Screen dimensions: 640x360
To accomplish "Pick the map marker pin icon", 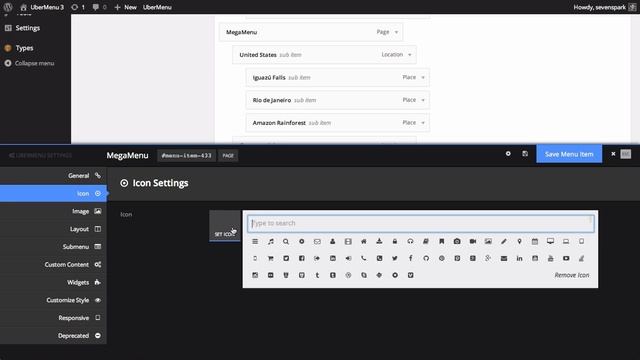I will tap(519, 242).
